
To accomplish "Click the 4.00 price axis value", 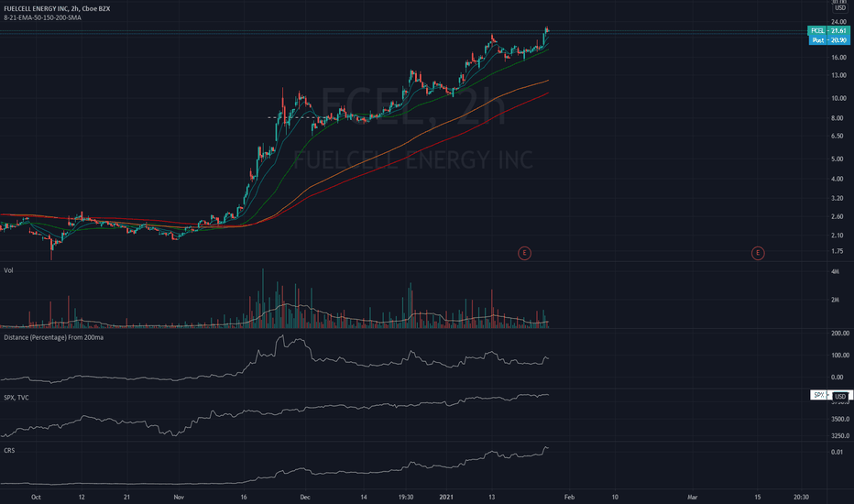I will pyautogui.click(x=838, y=179).
